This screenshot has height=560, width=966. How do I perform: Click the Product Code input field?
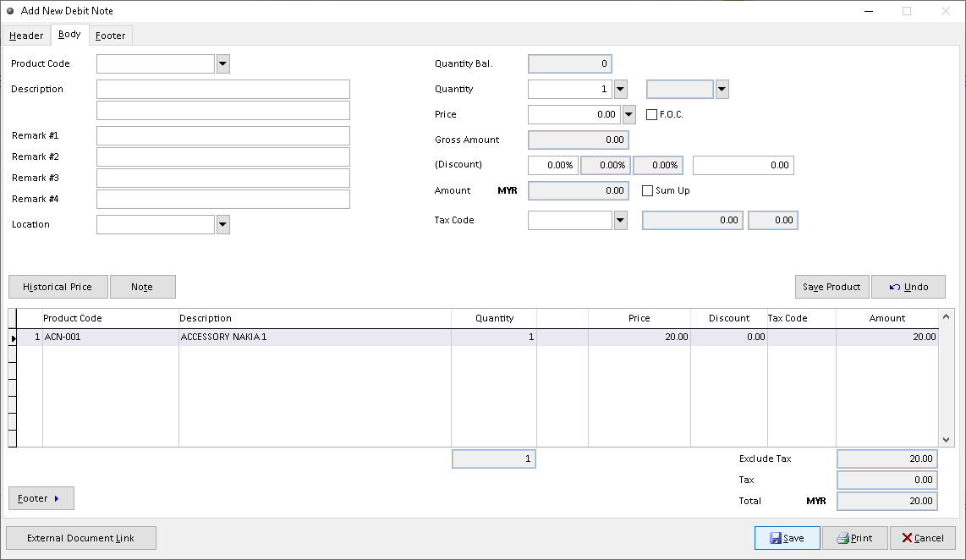point(156,63)
